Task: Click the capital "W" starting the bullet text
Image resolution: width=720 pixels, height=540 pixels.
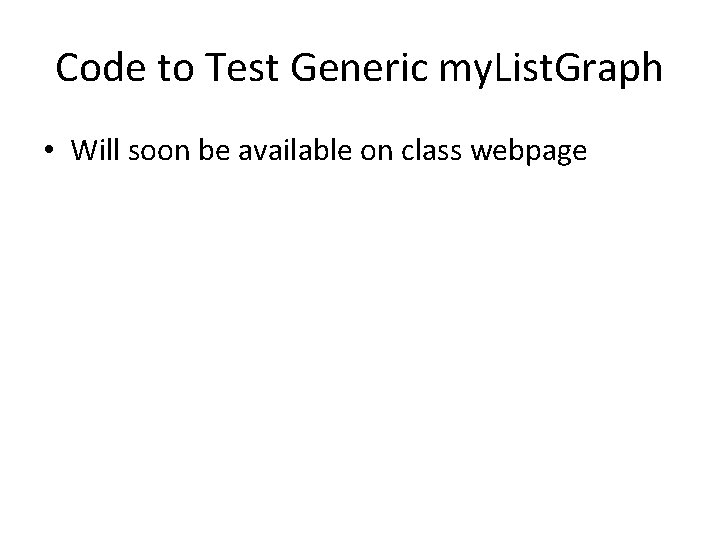Action: click(x=82, y=150)
